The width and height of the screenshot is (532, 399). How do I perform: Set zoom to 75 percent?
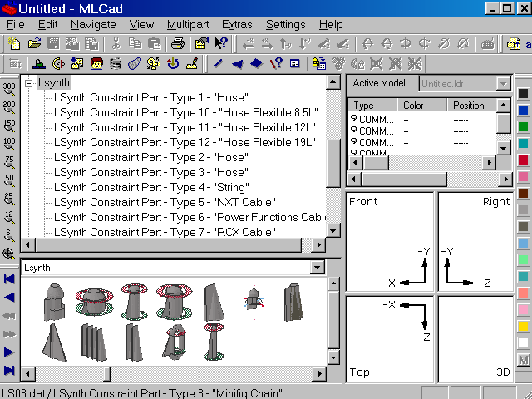tap(9, 163)
